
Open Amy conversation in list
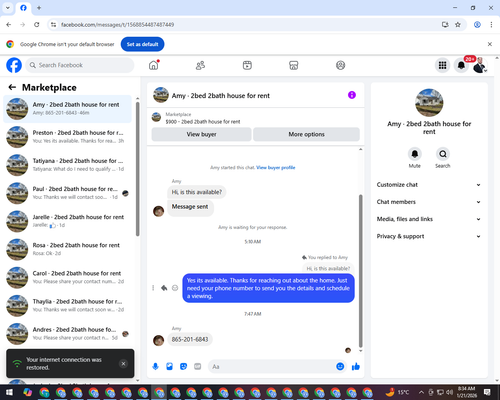[x=67, y=109]
